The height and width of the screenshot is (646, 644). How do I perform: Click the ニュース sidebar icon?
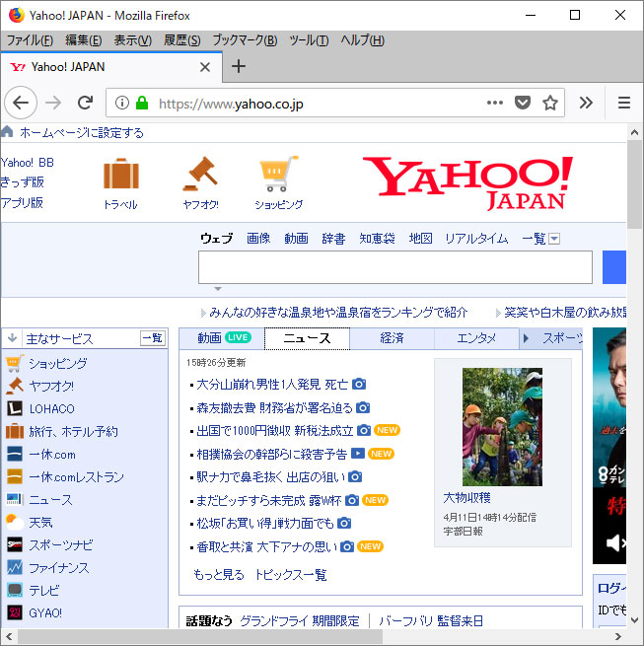click(15, 499)
